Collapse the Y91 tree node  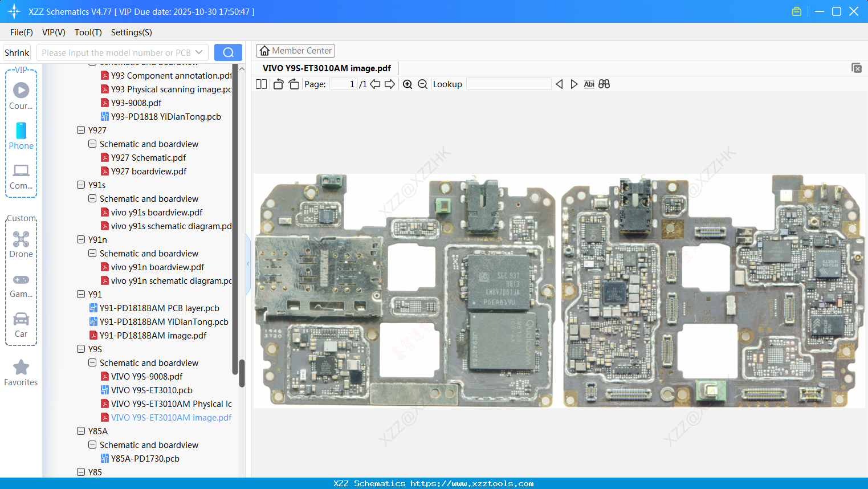[x=81, y=294]
